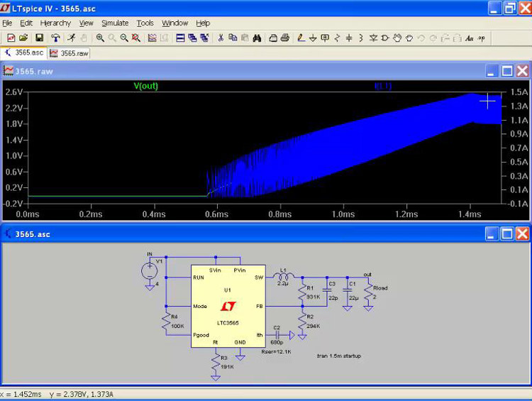Click the L1 inductor in schematic
Screen dimensions: 532x401
283,275
